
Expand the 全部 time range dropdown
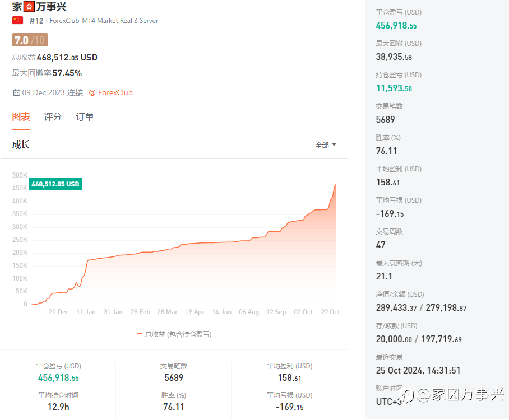326,145
